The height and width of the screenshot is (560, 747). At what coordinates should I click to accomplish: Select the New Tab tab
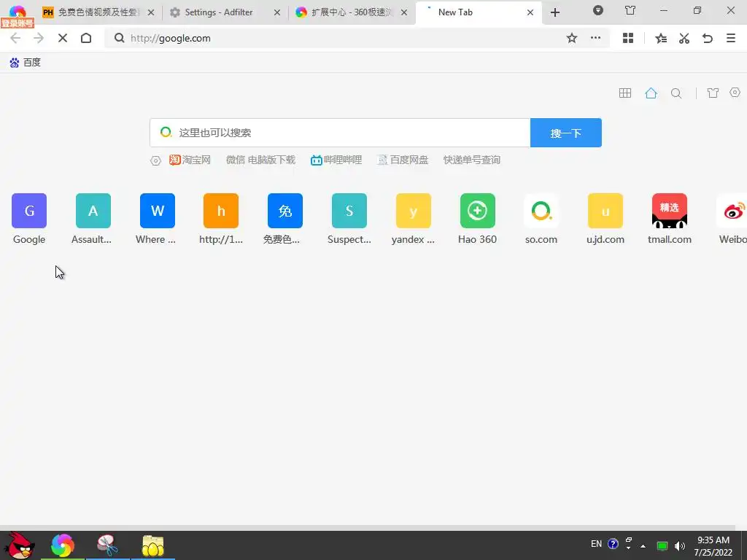click(x=476, y=12)
